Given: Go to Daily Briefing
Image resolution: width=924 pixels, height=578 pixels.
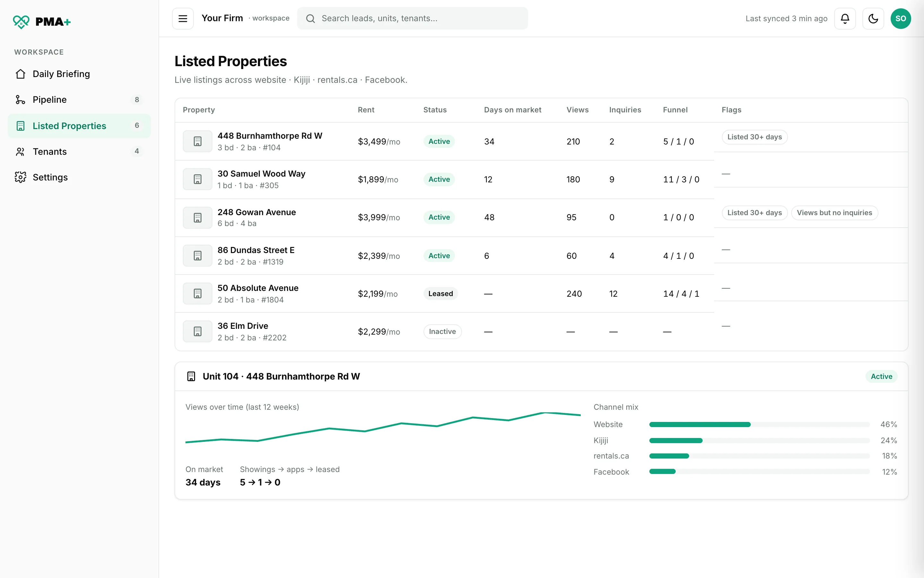Looking at the screenshot, I should (79, 74).
